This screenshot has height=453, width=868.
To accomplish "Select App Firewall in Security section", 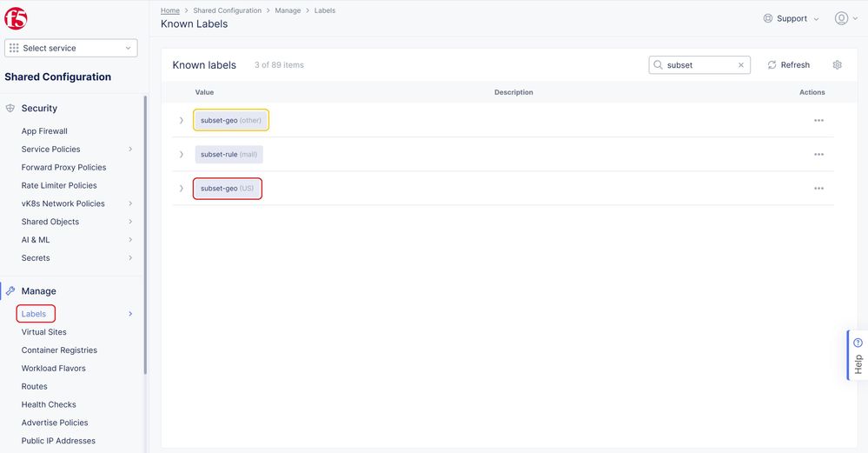I will point(44,131).
